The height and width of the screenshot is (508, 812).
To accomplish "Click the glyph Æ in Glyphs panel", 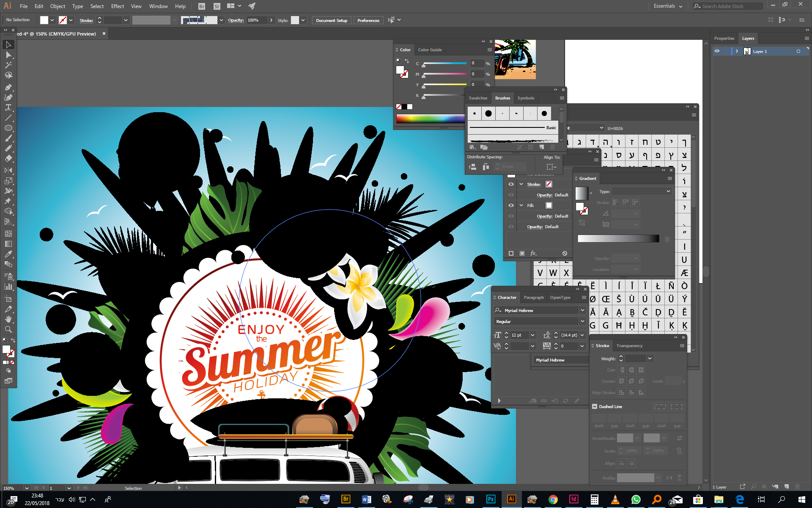I will point(684,273).
